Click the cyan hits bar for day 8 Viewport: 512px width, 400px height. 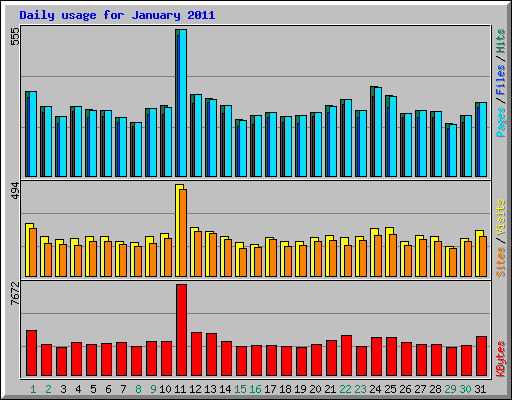point(138,150)
